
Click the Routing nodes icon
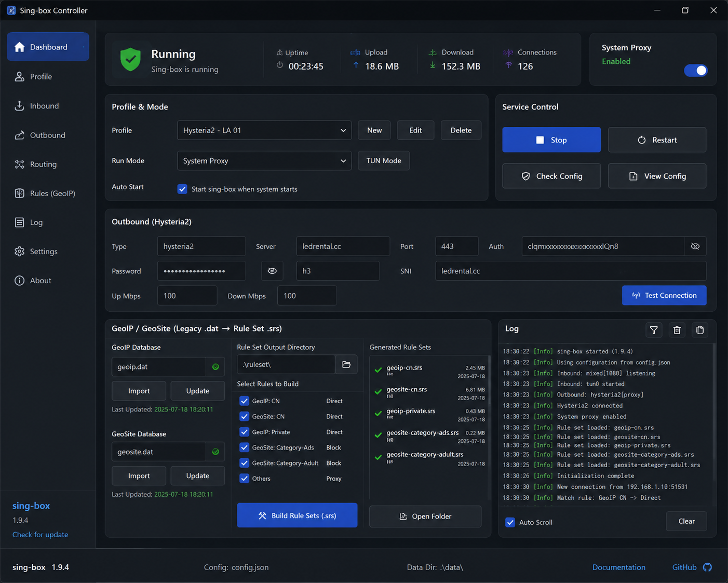point(20,164)
